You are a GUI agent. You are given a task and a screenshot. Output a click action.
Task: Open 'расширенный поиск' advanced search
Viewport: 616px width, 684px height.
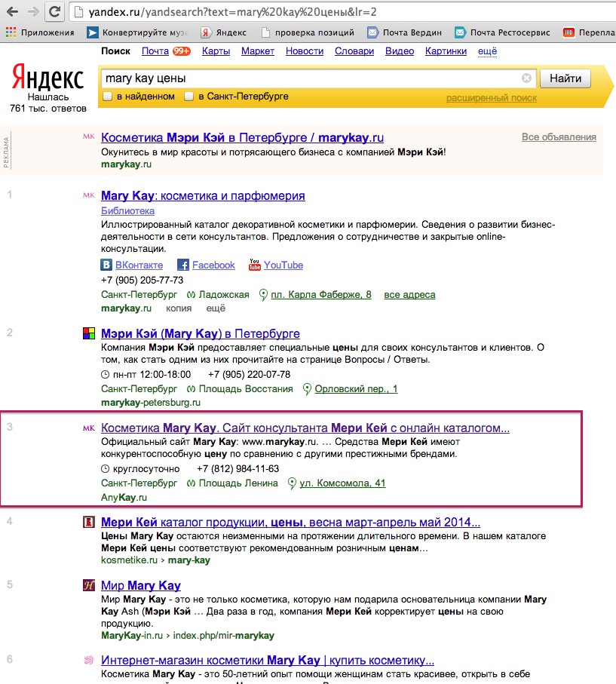pyautogui.click(x=492, y=98)
